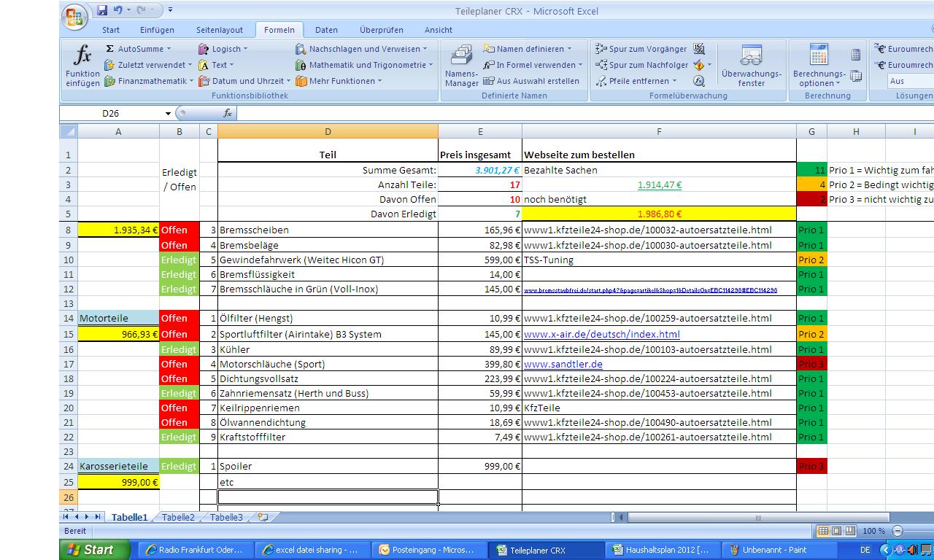
Task: Open the bremsstaubfrei.de link in row 12
Action: click(x=650, y=290)
